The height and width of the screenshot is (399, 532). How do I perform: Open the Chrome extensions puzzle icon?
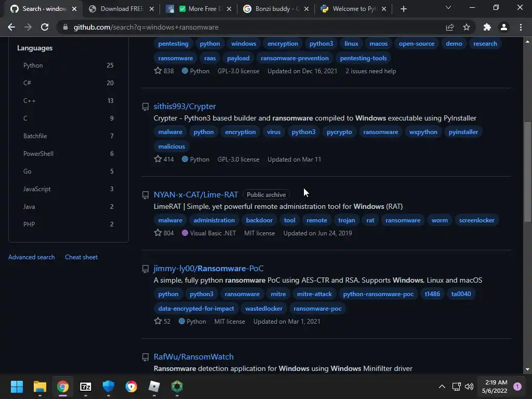pyautogui.click(x=487, y=27)
